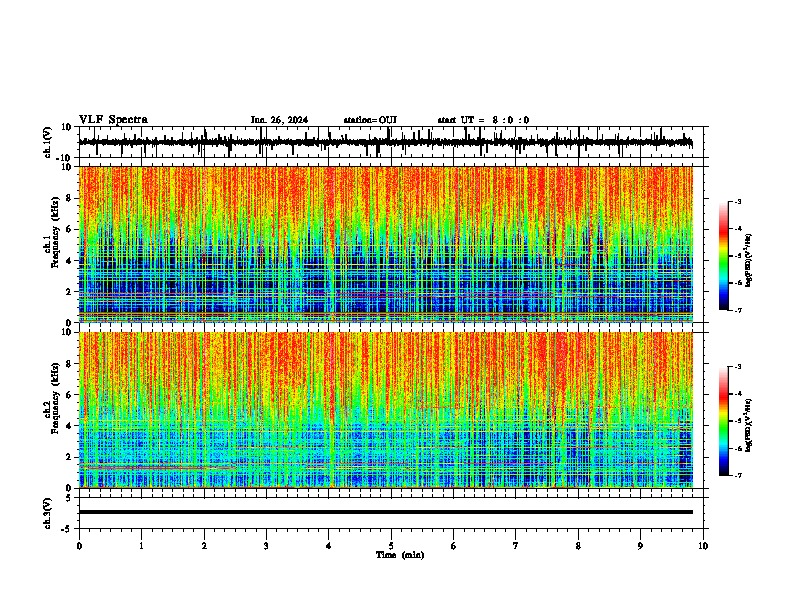The width and height of the screenshot is (792, 612).
Task: Click inside the ch.2 spectrogram panel
Action: pos(386,410)
